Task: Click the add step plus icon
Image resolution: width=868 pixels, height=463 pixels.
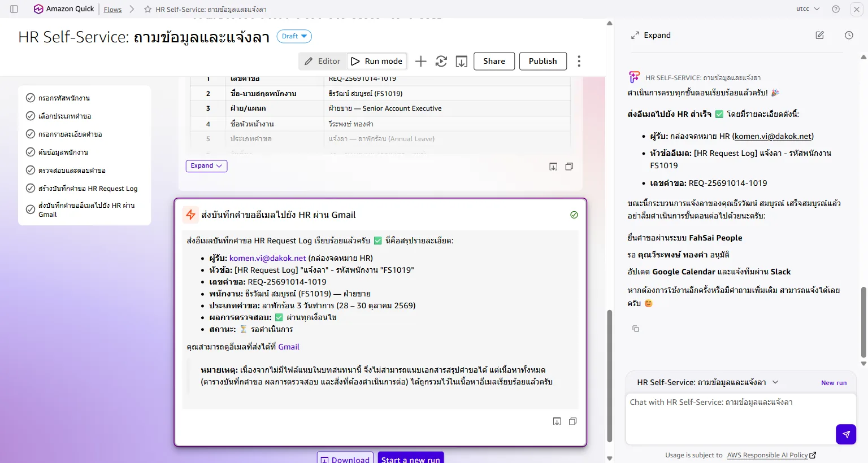Action: (x=420, y=61)
